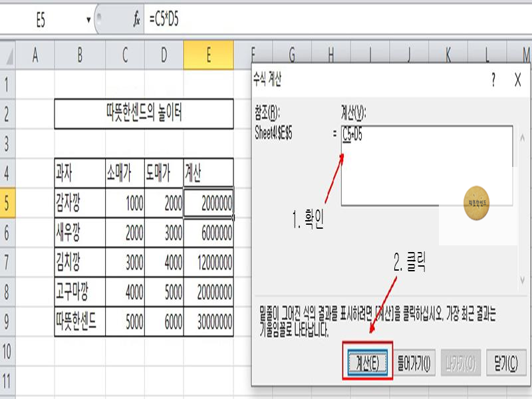Click header cell 도매가
The height and width of the screenshot is (399, 532).
[164, 173]
